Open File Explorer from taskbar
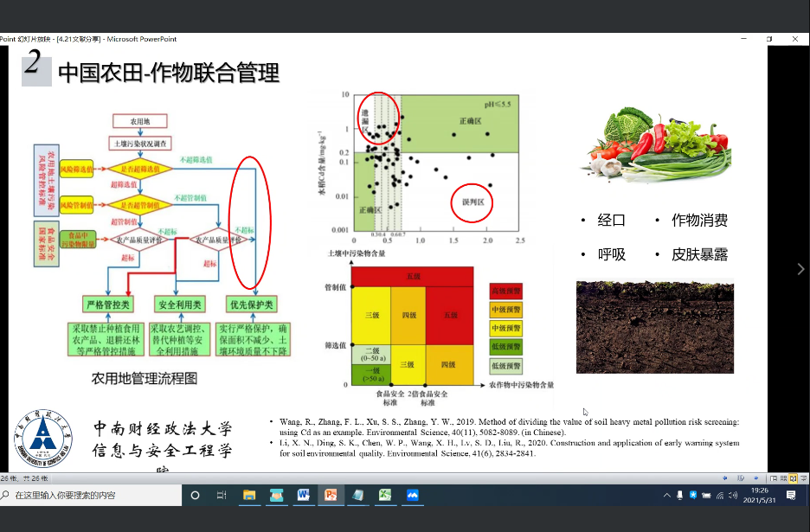Image resolution: width=810 pixels, height=532 pixels. 249,495
